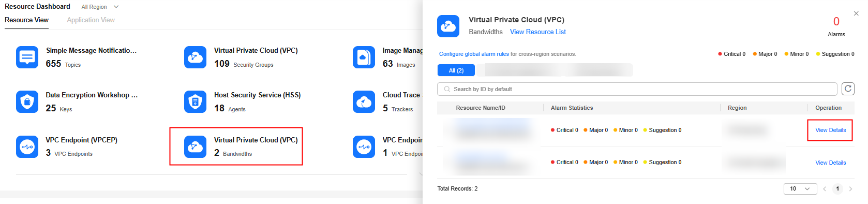Screen dimensions: 868x204
Task: Click the VPC Bandwidths card icon
Action: tap(195, 147)
